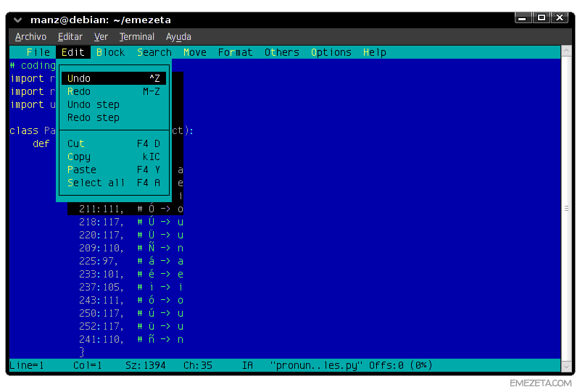Click the IA indicator in status bar
Viewport: 580px width, 392px height.
[247, 365]
